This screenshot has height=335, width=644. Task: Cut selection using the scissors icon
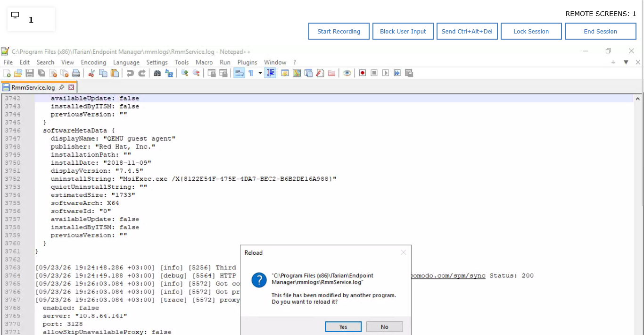[x=91, y=73]
